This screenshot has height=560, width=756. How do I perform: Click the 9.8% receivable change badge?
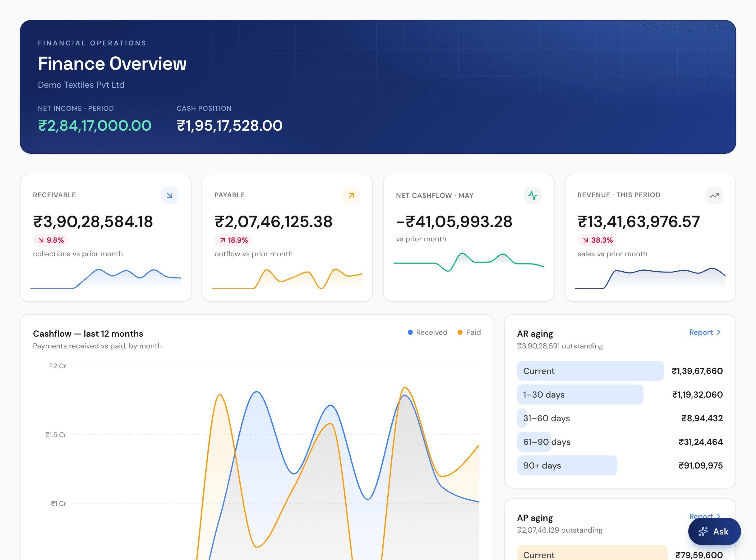[50, 240]
